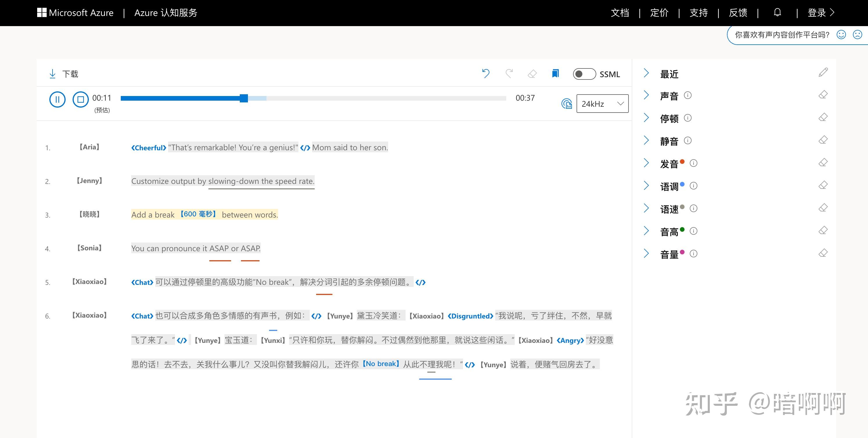Screen dimensions: 868x438
Task: Expand the 发音 panel section
Action: tap(646, 163)
